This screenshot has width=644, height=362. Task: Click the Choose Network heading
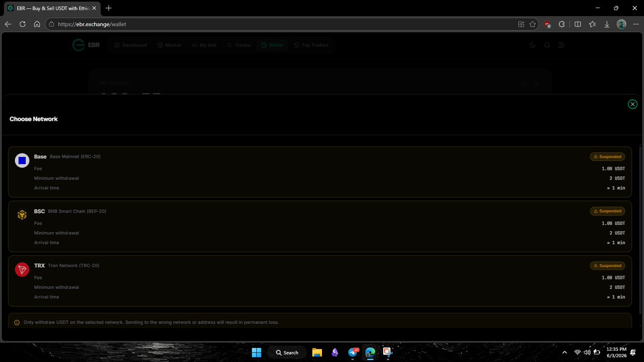click(34, 119)
